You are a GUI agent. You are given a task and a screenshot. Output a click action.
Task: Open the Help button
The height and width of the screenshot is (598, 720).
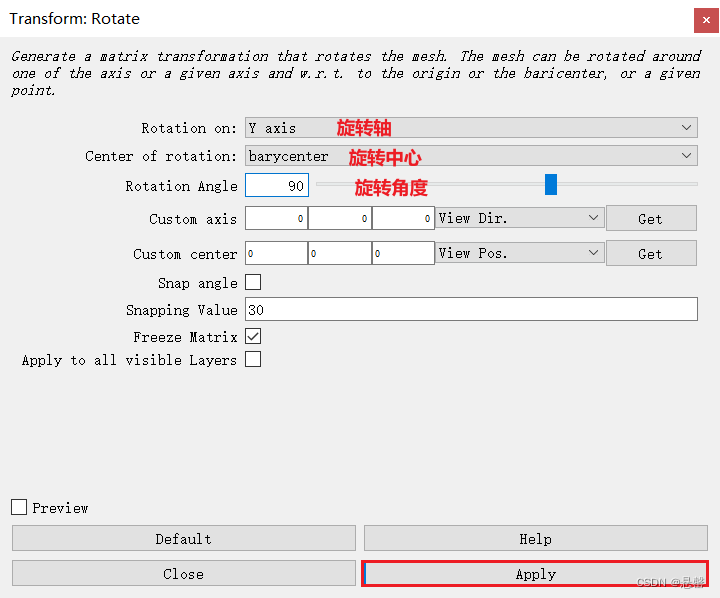pyautogui.click(x=535, y=538)
